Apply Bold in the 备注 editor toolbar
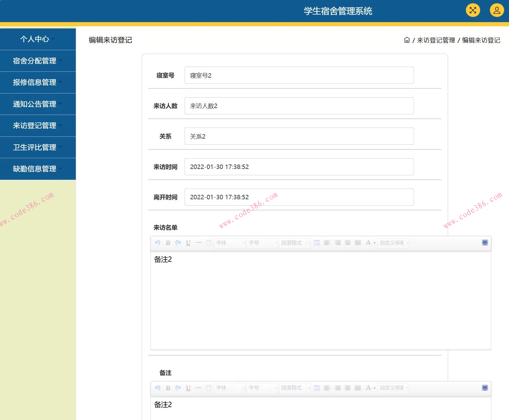 click(x=168, y=388)
